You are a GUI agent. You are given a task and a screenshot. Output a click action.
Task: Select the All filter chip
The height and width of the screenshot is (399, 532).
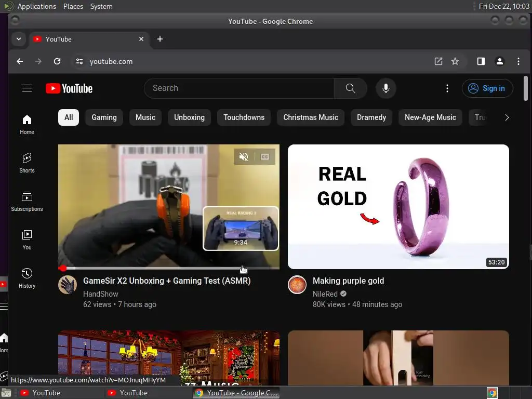69,117
